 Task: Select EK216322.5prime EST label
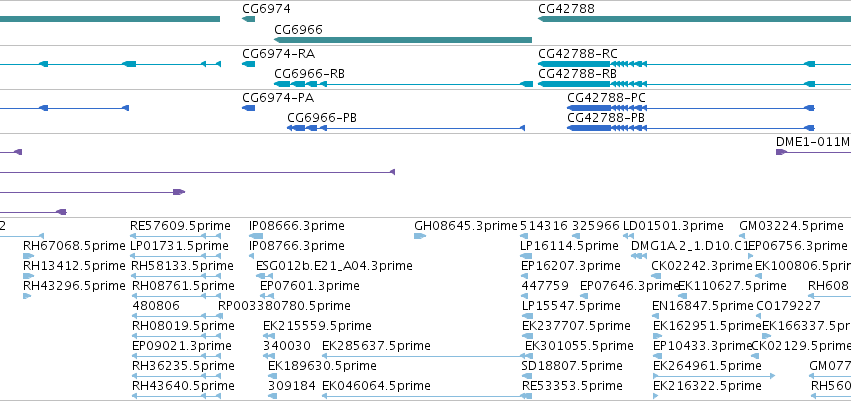click(x=707, y=386)
